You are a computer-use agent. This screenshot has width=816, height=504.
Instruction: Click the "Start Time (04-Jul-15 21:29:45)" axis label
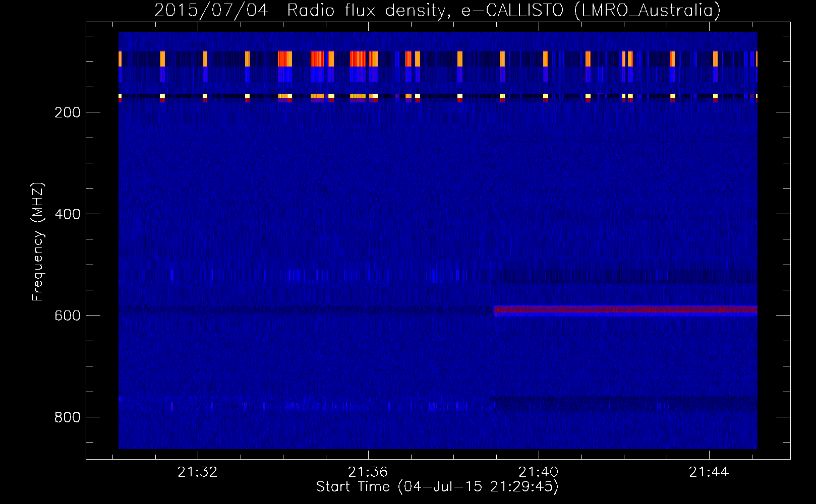[x=437, y=487]
